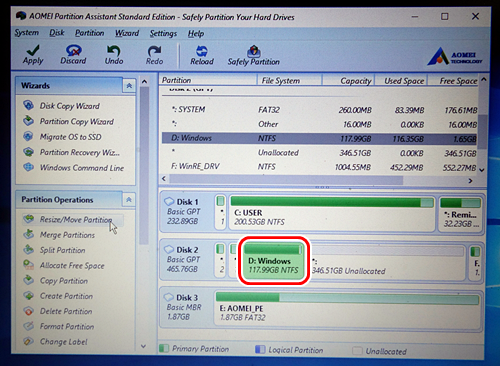Viewport: 500px width, 366px height.
Task: Sort by the File System column header
Action: pos(289,81)
